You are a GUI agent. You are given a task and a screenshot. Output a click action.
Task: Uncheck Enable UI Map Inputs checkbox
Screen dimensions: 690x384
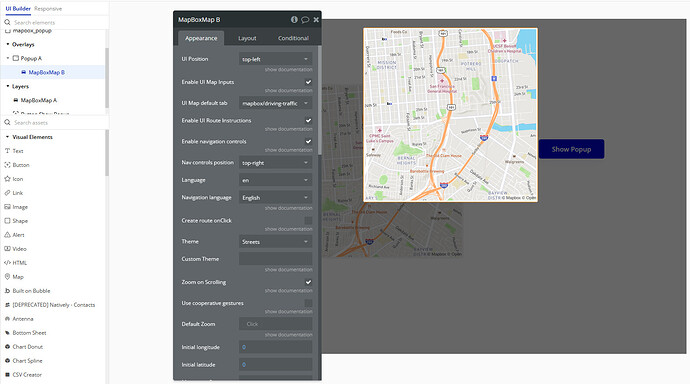coord(308,82)
